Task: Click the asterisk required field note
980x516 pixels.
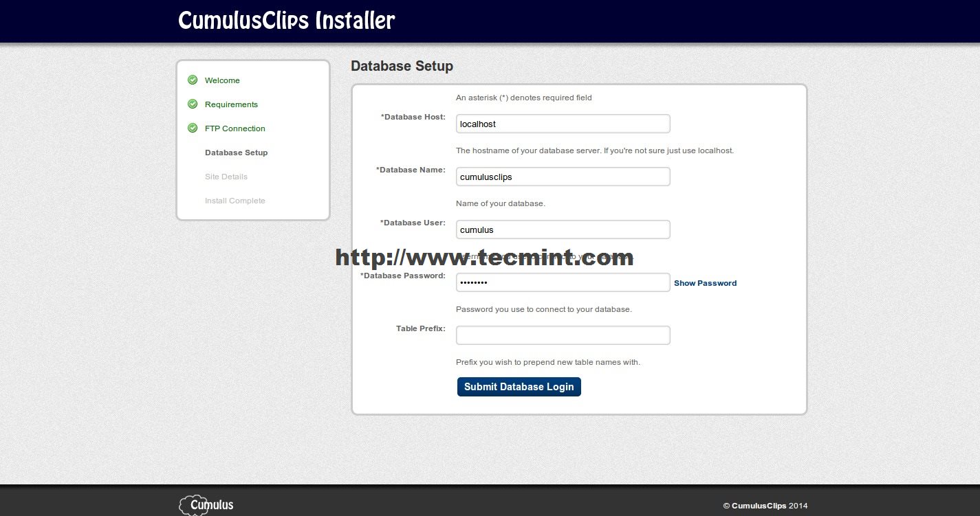Action: [x=523, y=98]
